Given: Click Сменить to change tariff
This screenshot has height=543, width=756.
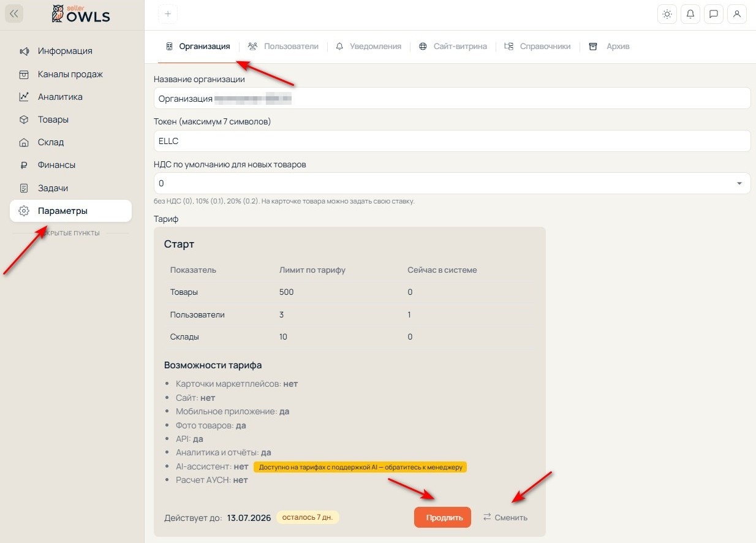Looking at the screenshot, I should (505, 517).
